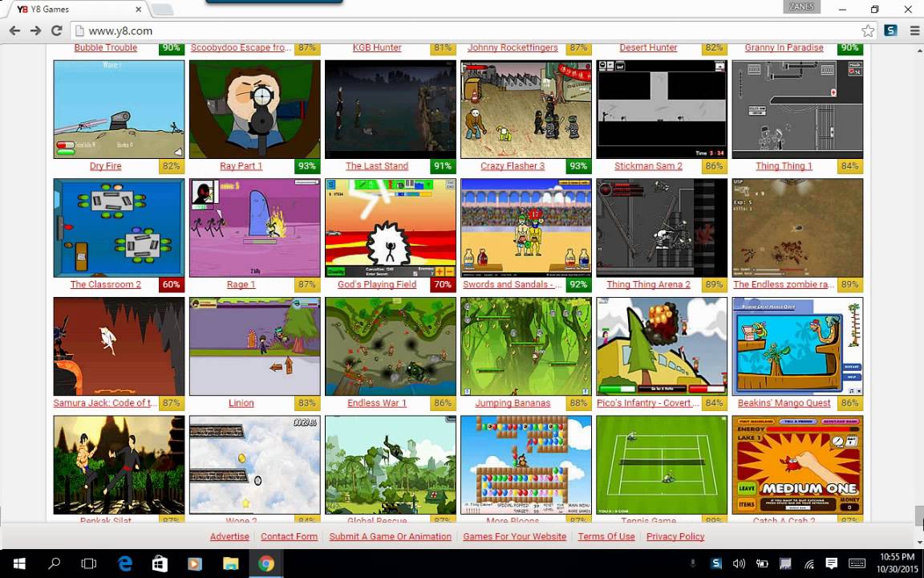Viewport: 924px width, 578px height.
Task: Open the Dry Fire game link
Action: click(106, 165)
